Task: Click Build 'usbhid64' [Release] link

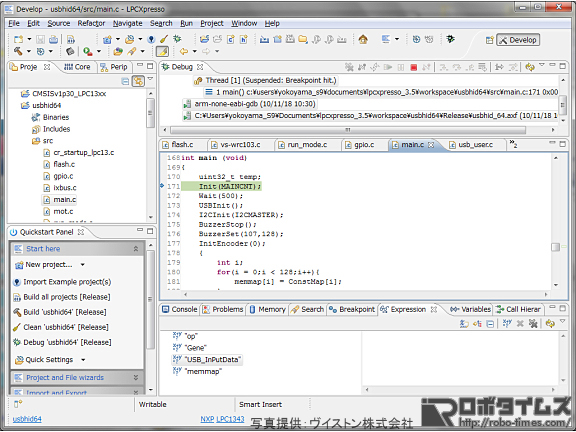Action: tap(65, 312)
